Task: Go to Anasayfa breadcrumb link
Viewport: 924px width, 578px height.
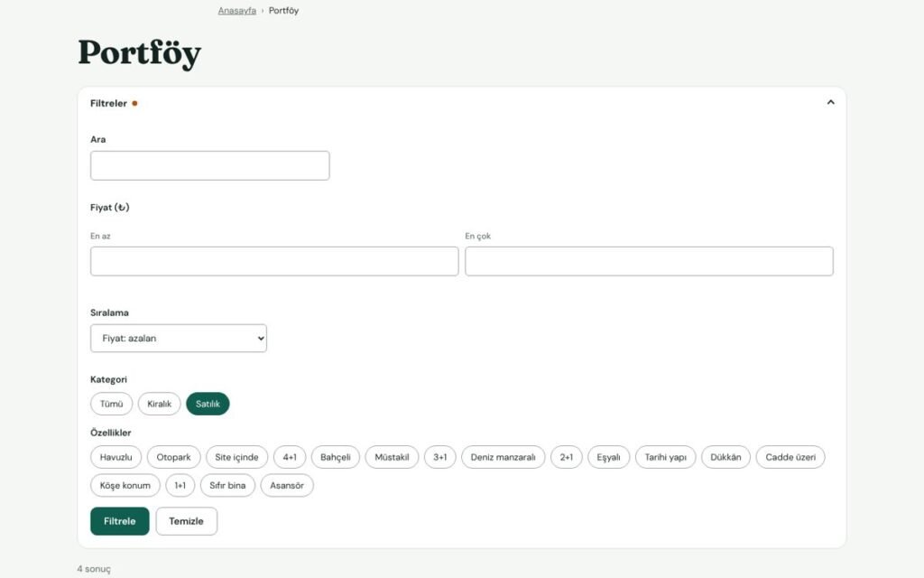Action: coord(237,11)
